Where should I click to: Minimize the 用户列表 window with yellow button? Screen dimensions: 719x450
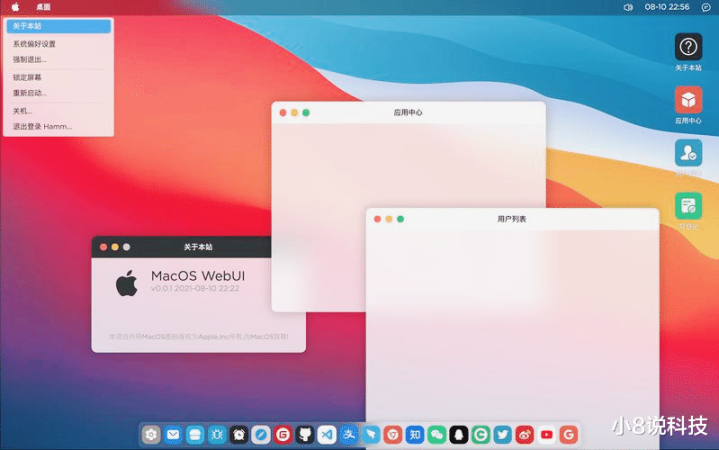(389, 219)
